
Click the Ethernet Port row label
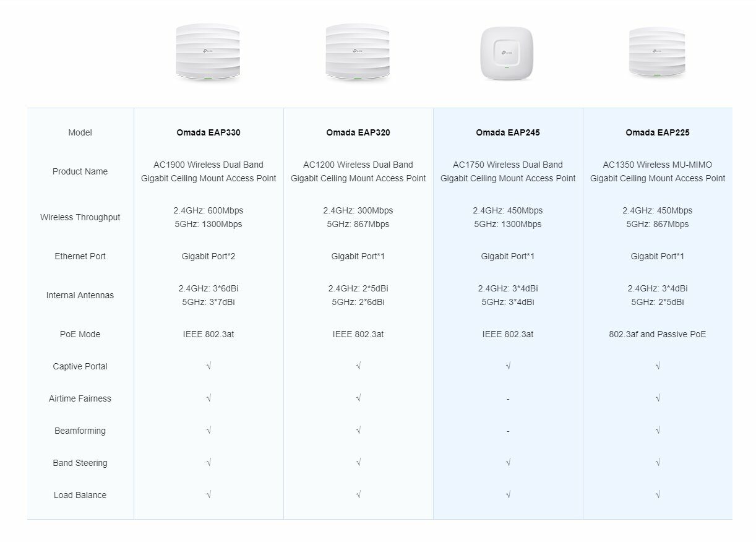click(80, 256)
